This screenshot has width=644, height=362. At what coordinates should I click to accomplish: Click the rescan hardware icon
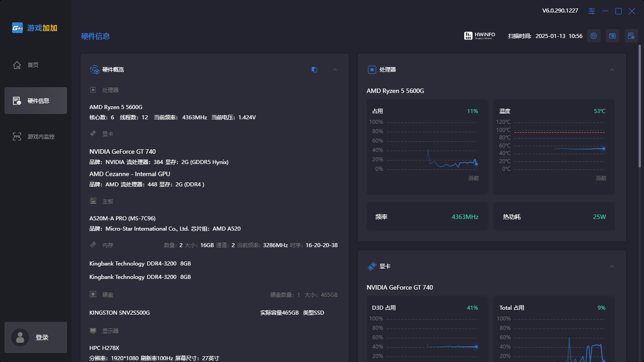(x=593, y=36)
